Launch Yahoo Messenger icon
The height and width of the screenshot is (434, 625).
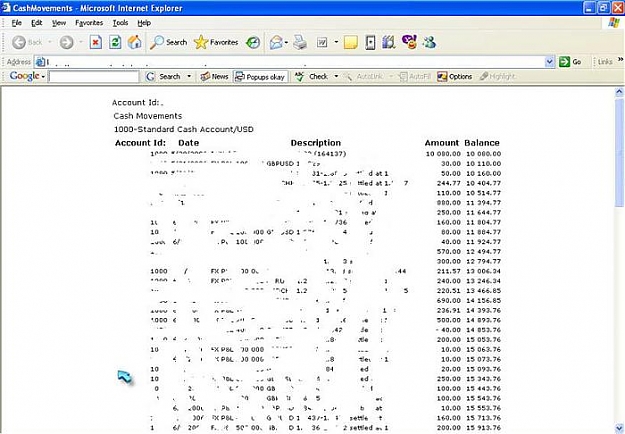coord(409,42)
